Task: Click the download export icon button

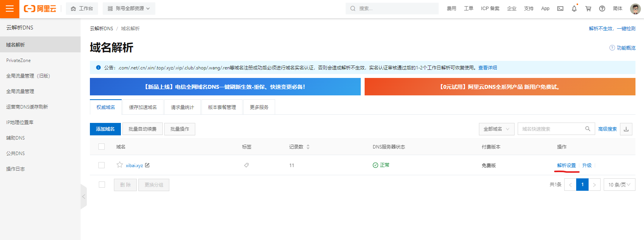Action: 626,129
